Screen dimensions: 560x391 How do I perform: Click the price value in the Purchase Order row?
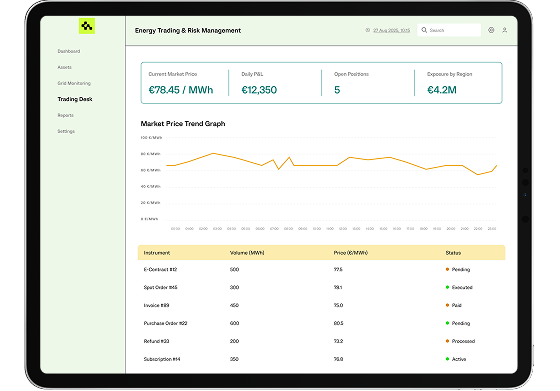click(338, 323)
